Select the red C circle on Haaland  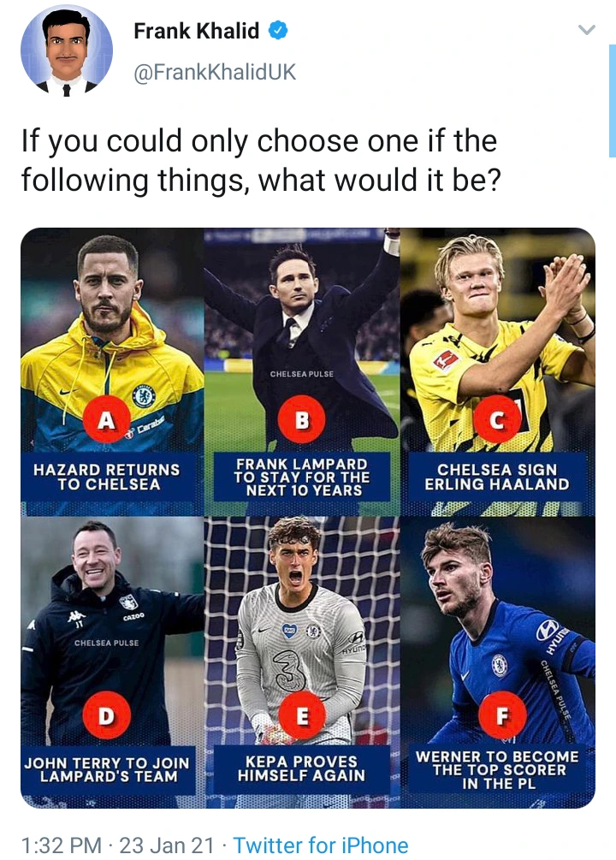pos(497,419)
